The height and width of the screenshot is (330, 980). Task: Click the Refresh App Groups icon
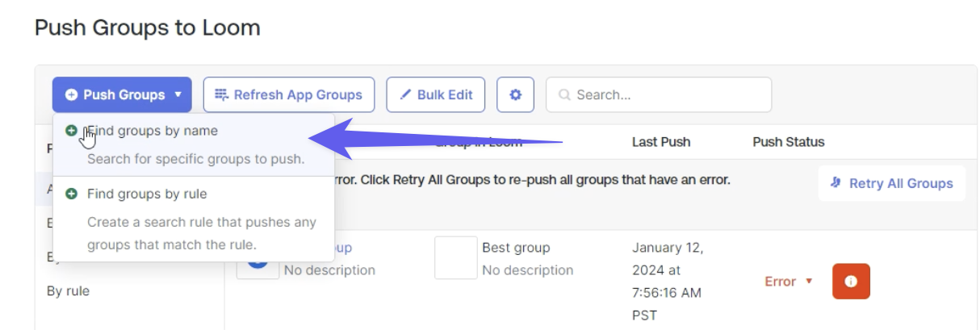221,95
